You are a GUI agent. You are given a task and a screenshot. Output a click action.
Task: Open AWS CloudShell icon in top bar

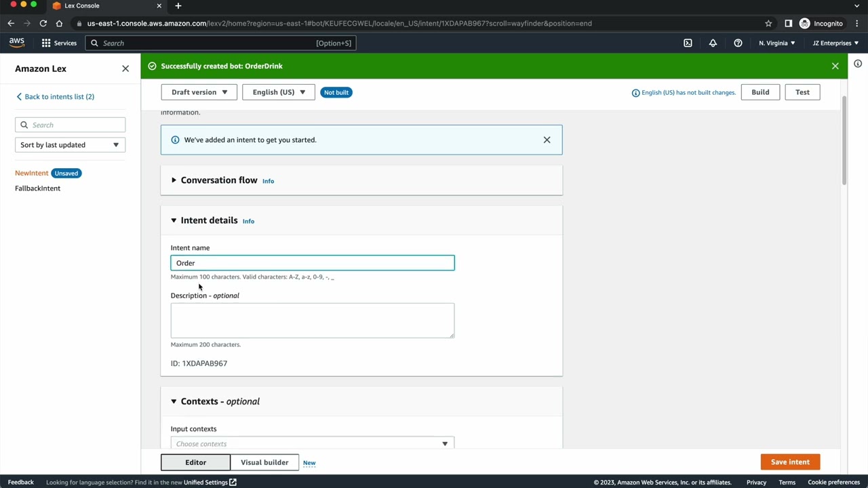[x=688, y=43]
